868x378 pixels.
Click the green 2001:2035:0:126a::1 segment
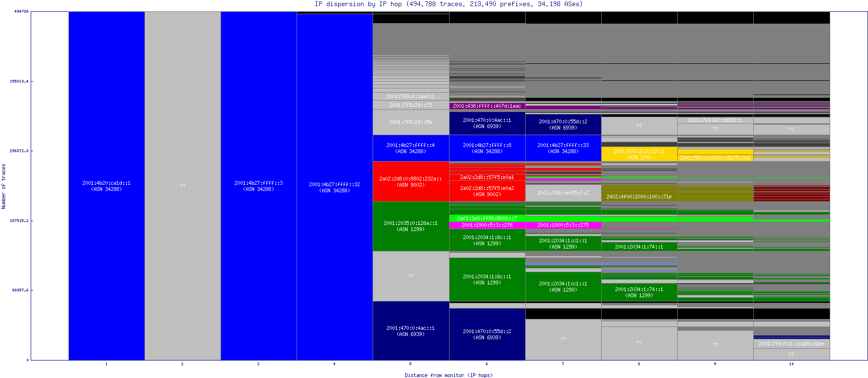point(411,226)
